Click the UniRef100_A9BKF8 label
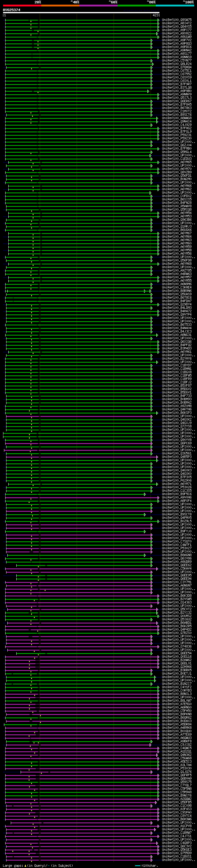197x868 pixels. [177, 741]
